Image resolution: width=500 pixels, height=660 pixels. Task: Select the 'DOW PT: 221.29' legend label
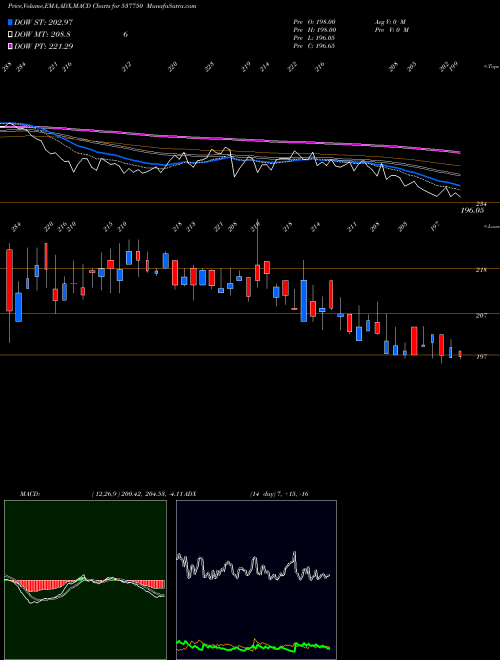tap(44, 46)
